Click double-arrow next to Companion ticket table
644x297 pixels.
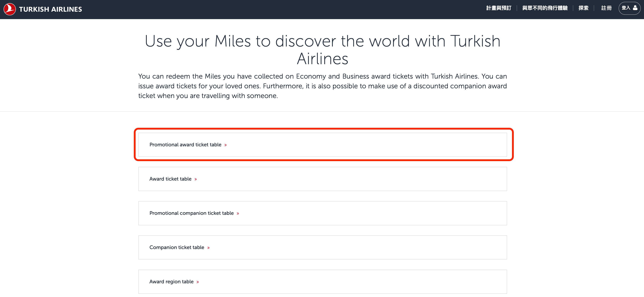pyautogui.click(x=208, y=248)
